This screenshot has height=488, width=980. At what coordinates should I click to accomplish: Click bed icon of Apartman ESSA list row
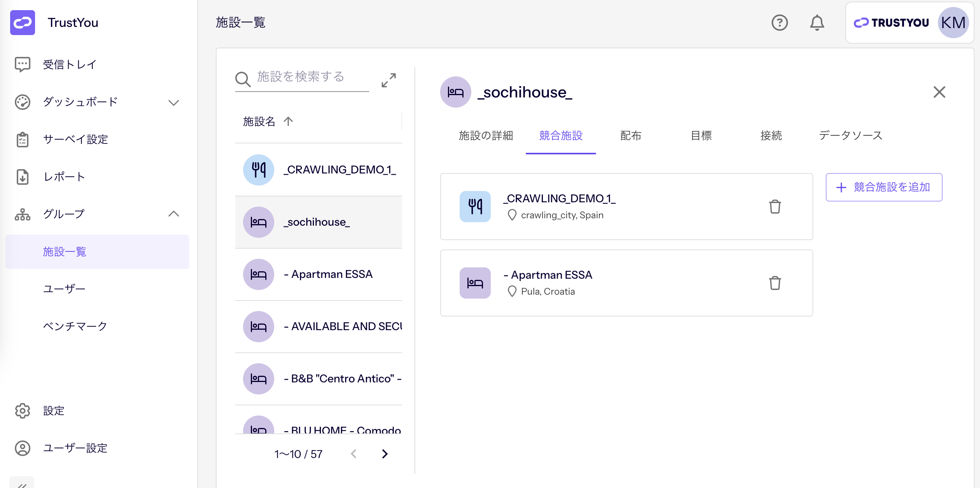[259, 274]
